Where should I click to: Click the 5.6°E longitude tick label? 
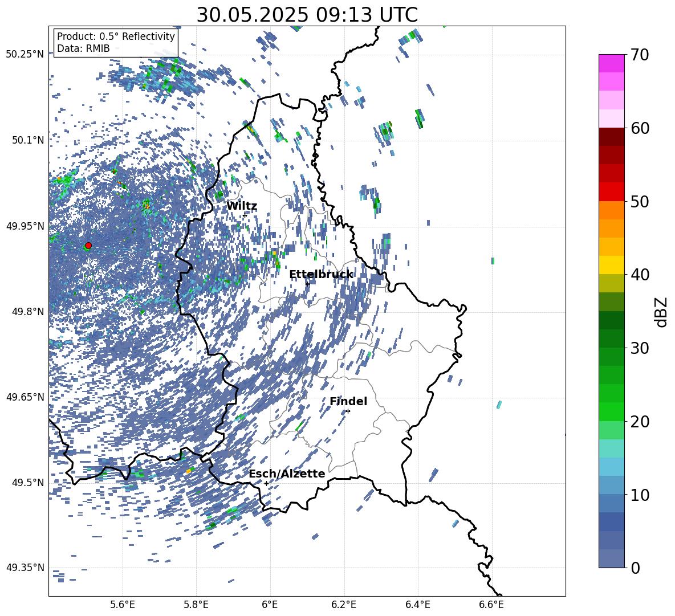pos(123,605)
